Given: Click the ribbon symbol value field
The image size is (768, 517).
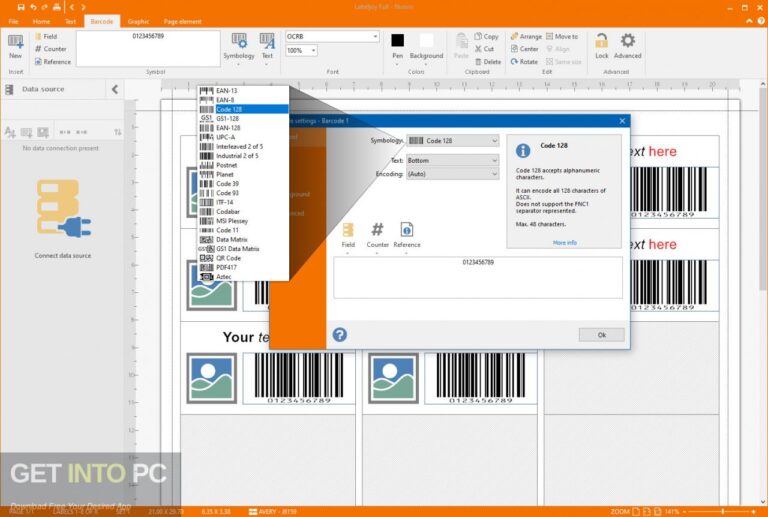Looking at the screenshot, I should 148,48.
